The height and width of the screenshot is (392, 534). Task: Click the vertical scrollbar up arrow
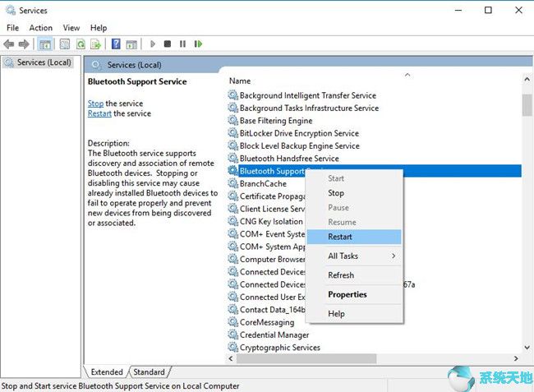[x=527, y=80]
